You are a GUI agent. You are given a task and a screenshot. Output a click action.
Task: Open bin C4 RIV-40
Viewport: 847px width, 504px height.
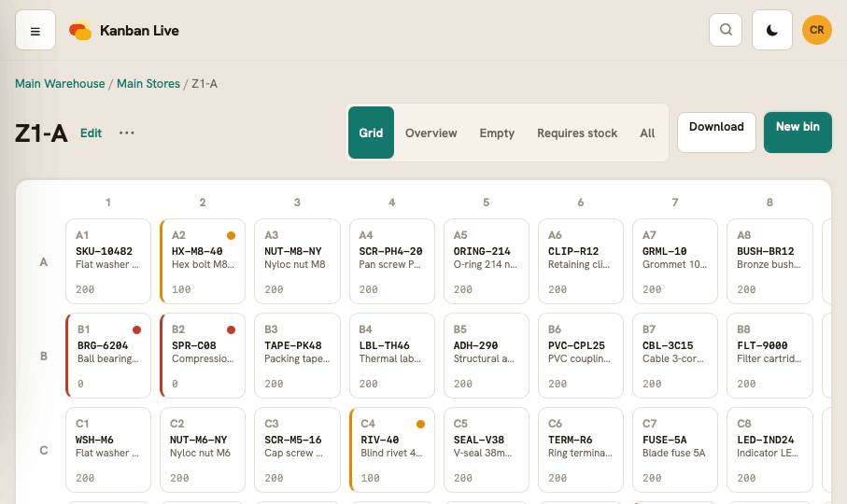(391, 450)
